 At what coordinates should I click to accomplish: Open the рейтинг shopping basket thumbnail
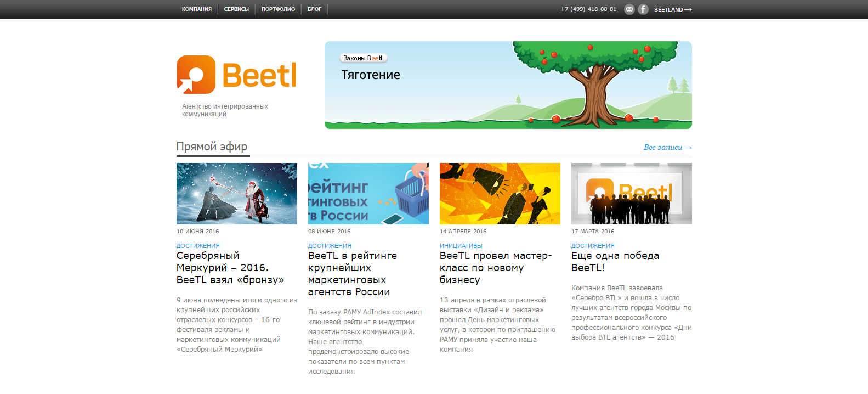point(368,194)
